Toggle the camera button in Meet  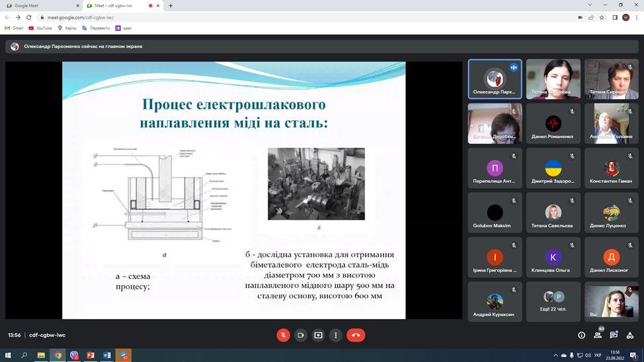point(301,336)
